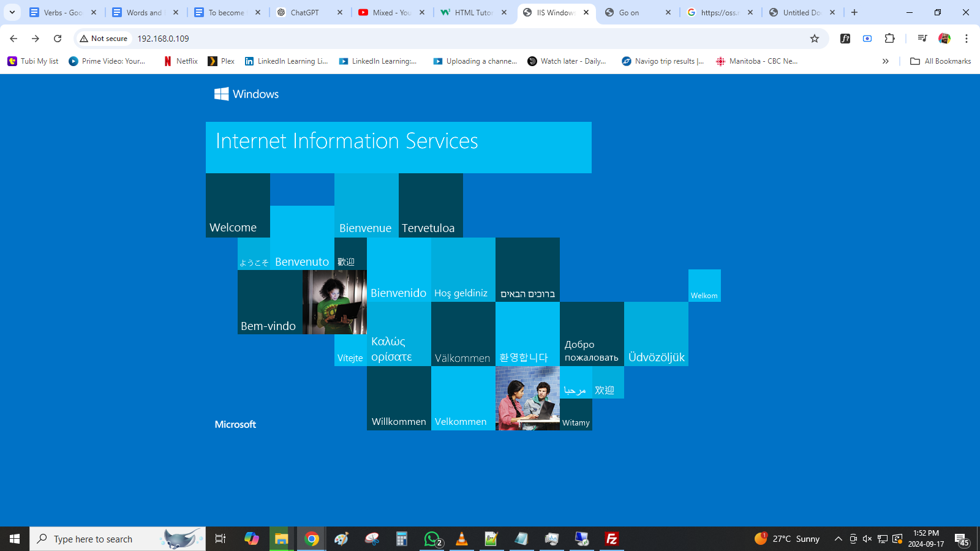Open the FileZilla icon in taskbar

611,539
